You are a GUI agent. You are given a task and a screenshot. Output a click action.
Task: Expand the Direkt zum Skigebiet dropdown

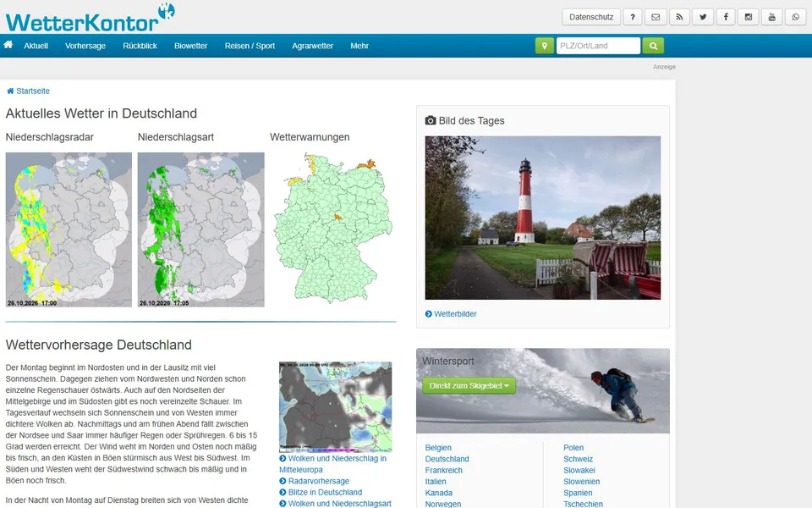[x=469, y=386]
